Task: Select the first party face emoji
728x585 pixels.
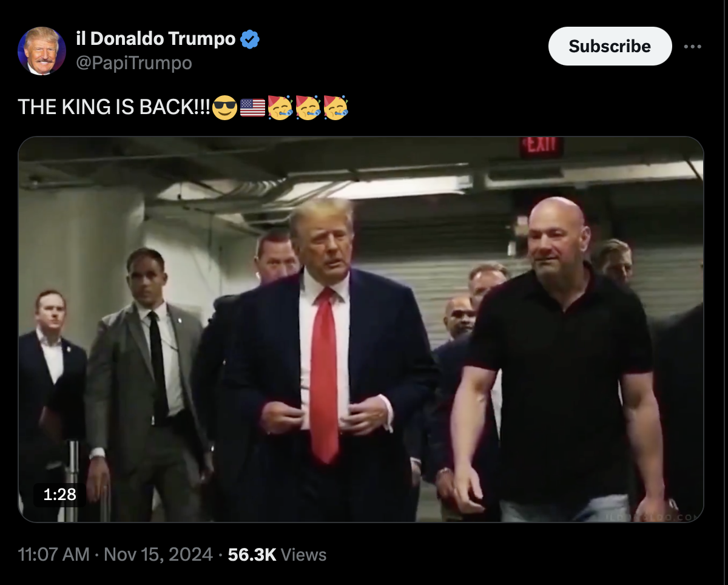Action: (280, 107)
